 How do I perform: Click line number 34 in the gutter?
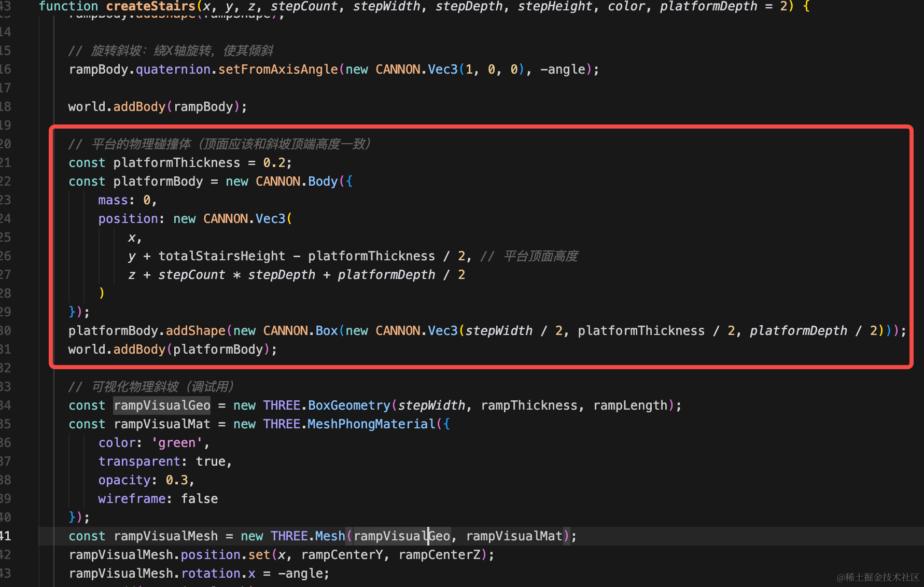(5, 406)
